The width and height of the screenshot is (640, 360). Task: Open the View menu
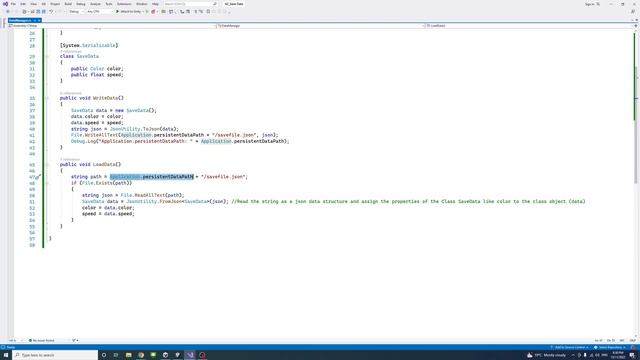(33, 4)
